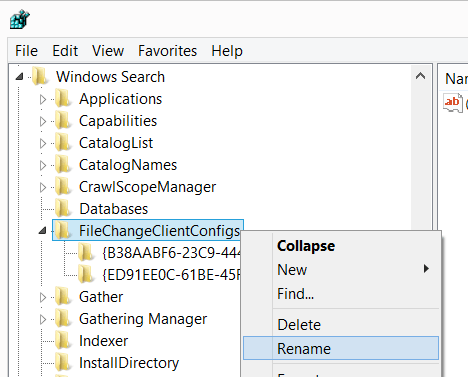
Task: Collapse the FileChangeClientConfigs node arrow
Action: [x=42, y=230]
